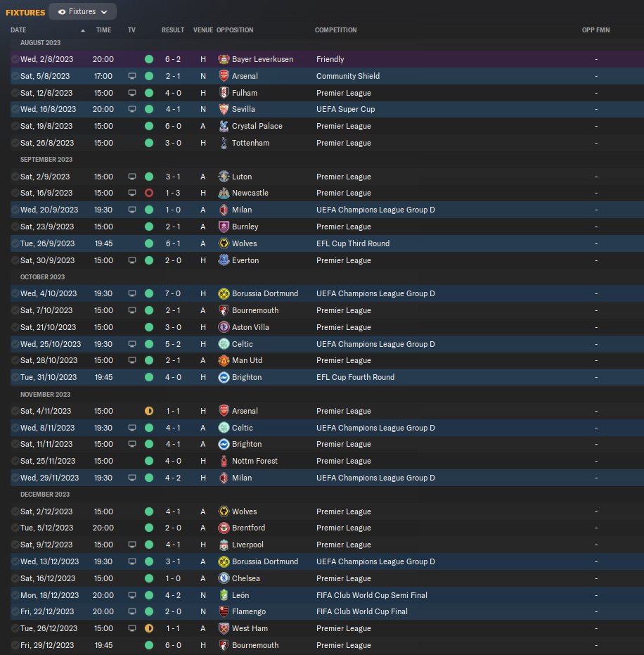Viewport: 644px width, 655px height.
Task: Tick the check circle on Sat, 5/8/2023 row
Action: pyautogui.click(x=15, y=76)
